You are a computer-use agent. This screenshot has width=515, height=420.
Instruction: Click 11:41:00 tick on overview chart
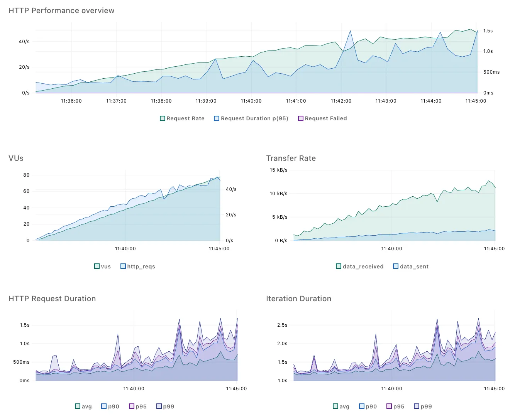296,101
